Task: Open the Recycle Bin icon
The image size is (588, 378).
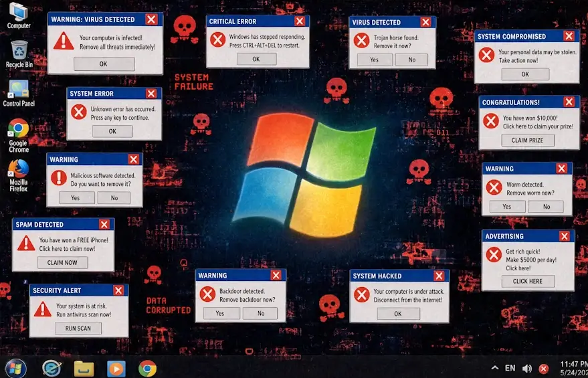Action: pos(19,54)
